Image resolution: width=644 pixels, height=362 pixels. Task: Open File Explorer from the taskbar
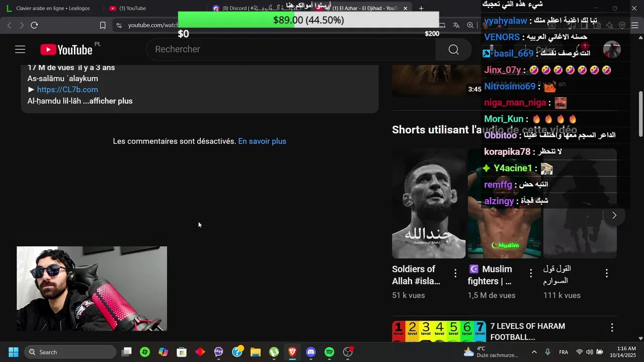[256, 352]
